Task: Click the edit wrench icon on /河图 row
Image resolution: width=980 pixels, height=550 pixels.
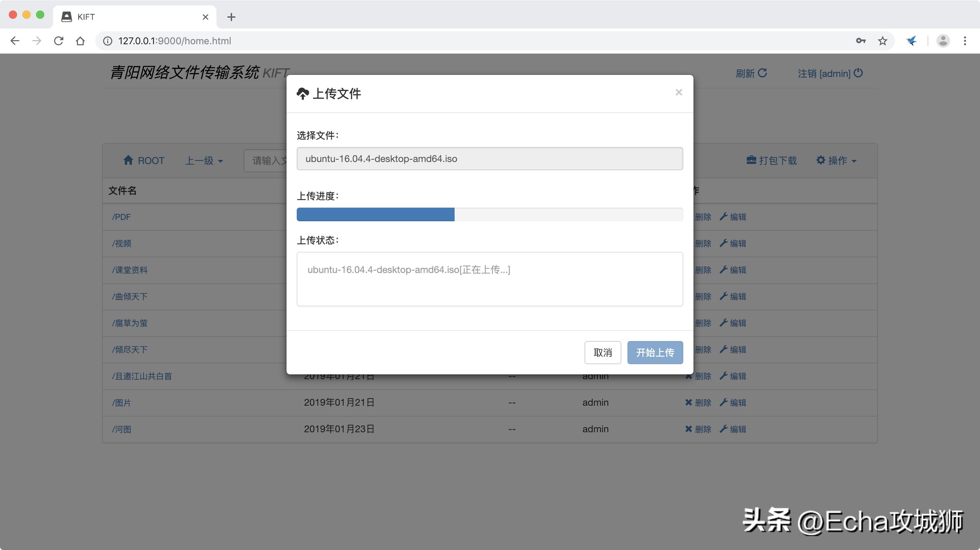Action: [724, 428]
